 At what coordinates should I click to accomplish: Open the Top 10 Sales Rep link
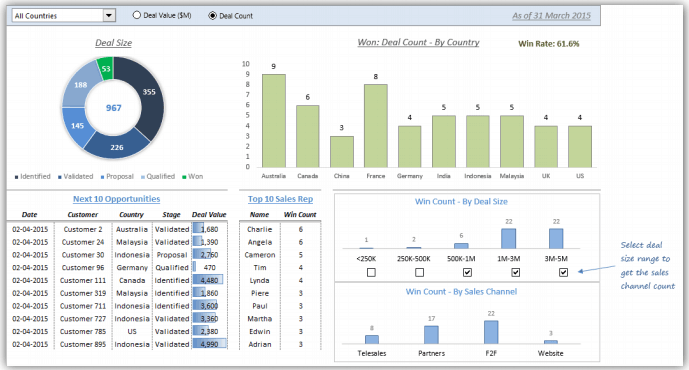tap(280, 199)
